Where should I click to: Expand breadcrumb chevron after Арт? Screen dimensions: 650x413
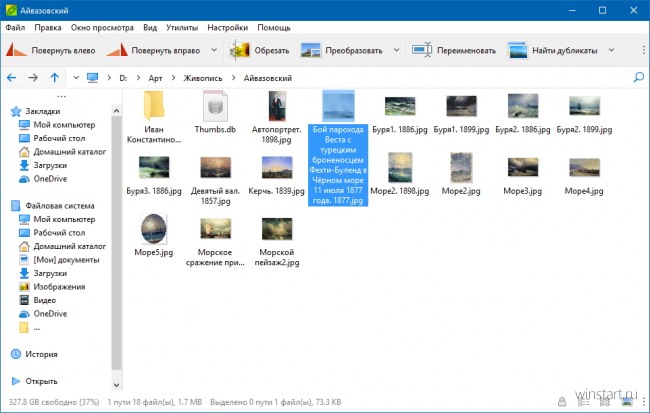pyautogui.click(x=173, y=78)
